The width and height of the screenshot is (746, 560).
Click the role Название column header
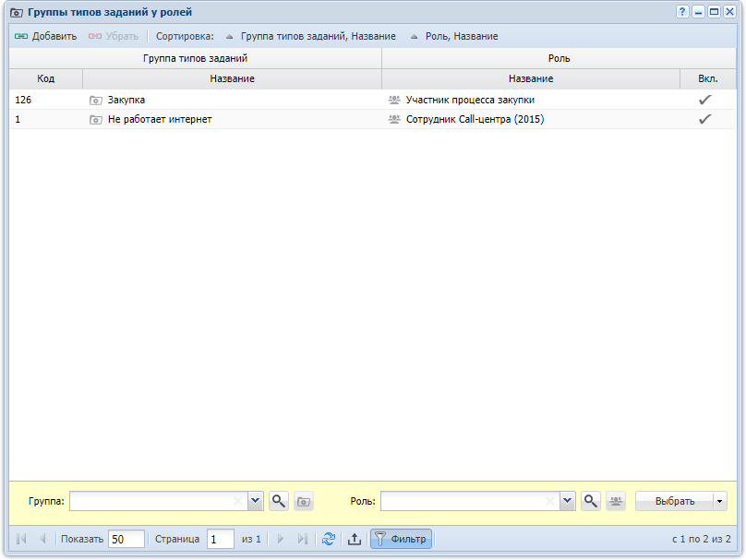click(x=531, y=78)
